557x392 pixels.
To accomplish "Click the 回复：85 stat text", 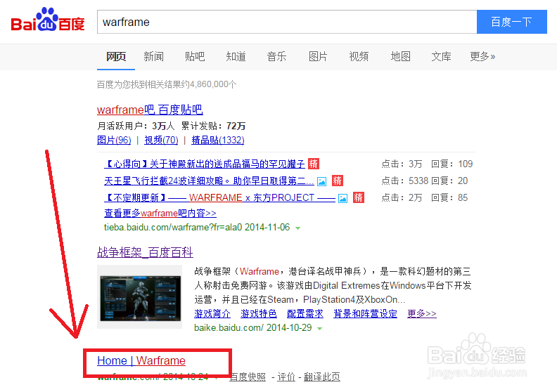I will (449, 197).
